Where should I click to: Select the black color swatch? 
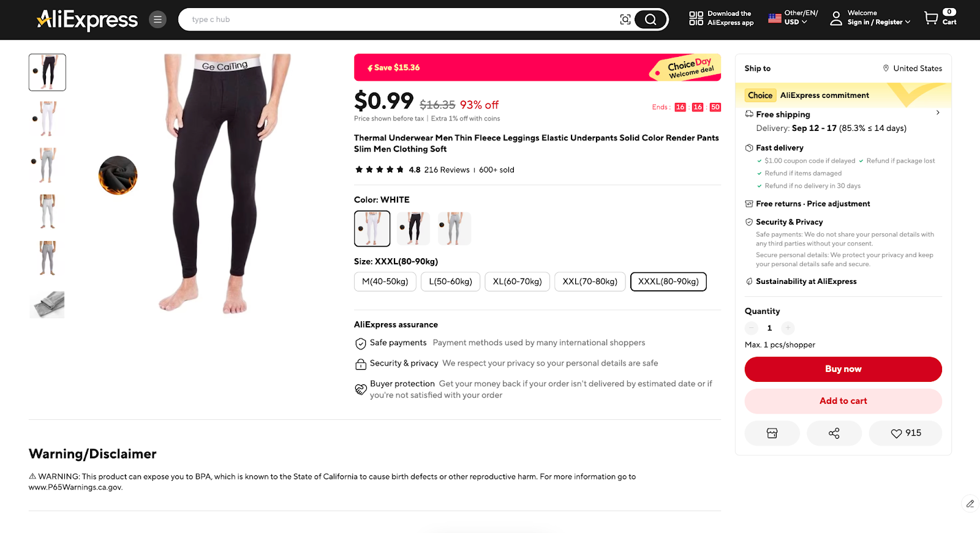click(413, 228)
